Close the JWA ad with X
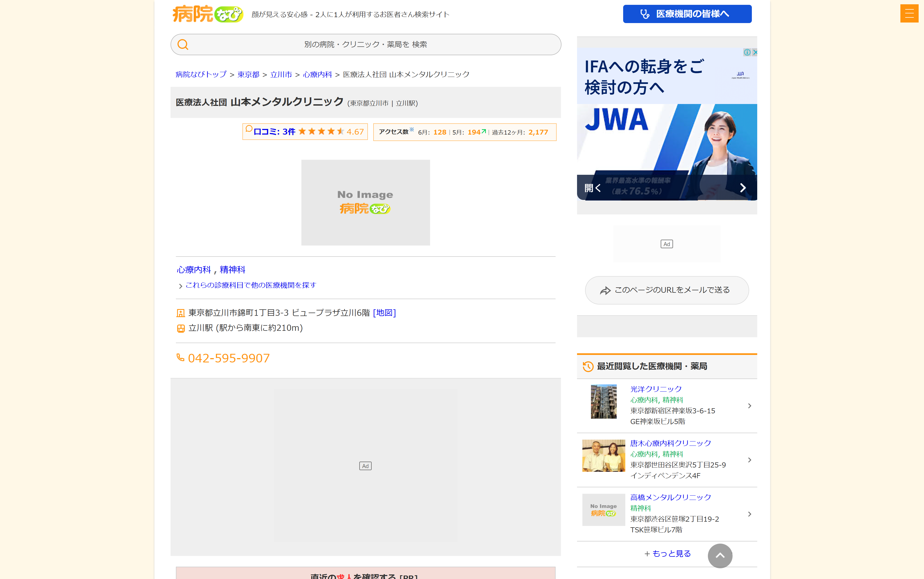This screenshot has height=579, width=924. click(754, 52)
